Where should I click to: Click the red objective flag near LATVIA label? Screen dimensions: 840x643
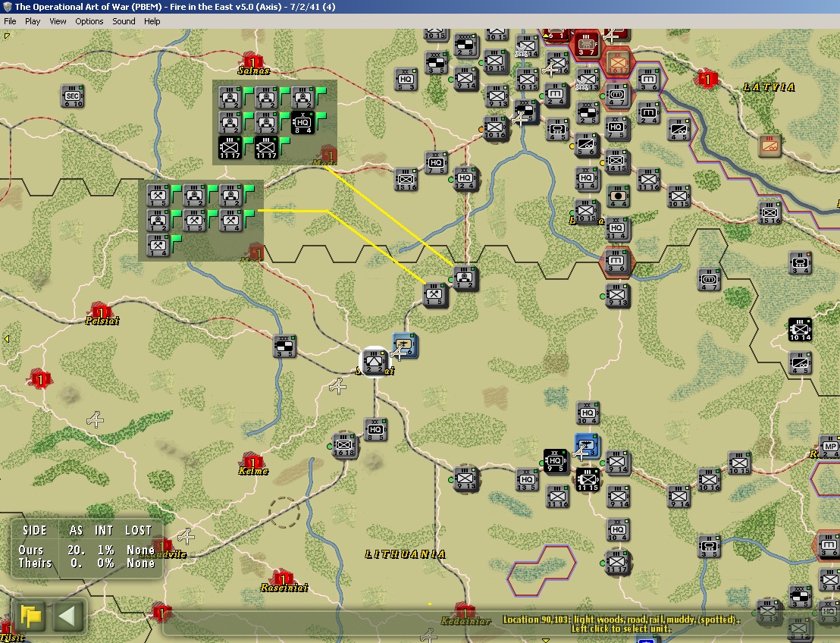tap(707, 80)
